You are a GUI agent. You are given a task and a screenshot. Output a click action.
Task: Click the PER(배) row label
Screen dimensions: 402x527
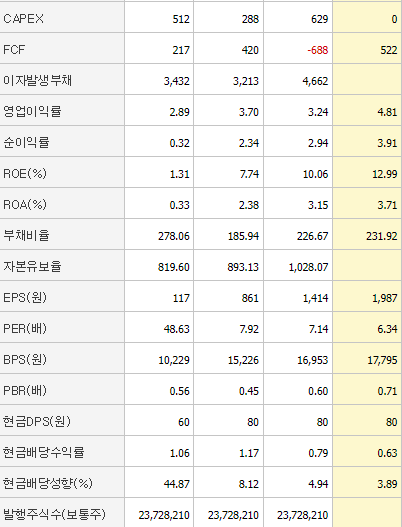(25, 328)
